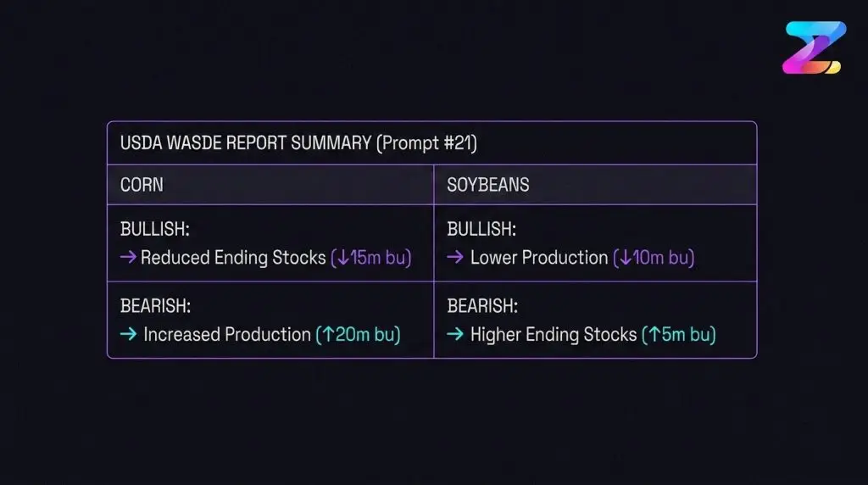Click the colorful Z logo icon

[x=814, y=47]
